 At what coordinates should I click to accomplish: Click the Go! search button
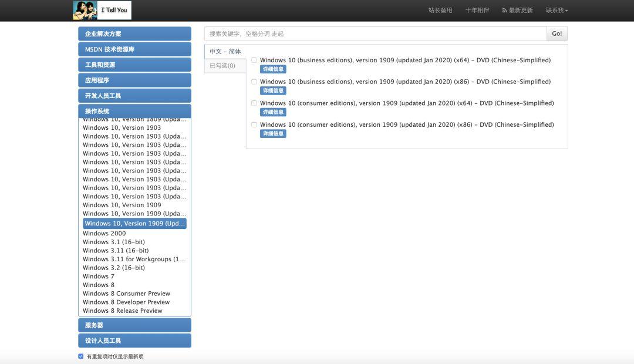pyautogui.click(x=557, y=33)
